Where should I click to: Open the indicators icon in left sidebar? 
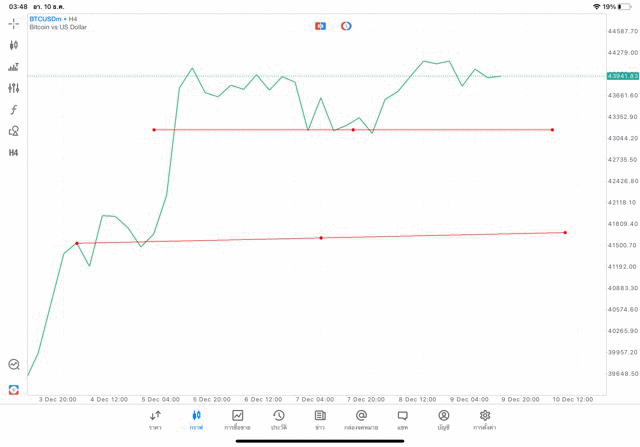[x=14, y=67]
